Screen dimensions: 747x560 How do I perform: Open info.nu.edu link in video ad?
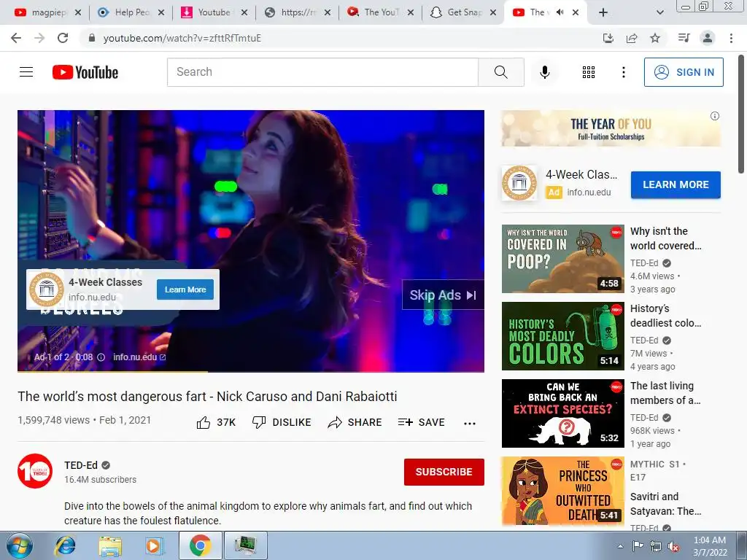coord(139,357)
